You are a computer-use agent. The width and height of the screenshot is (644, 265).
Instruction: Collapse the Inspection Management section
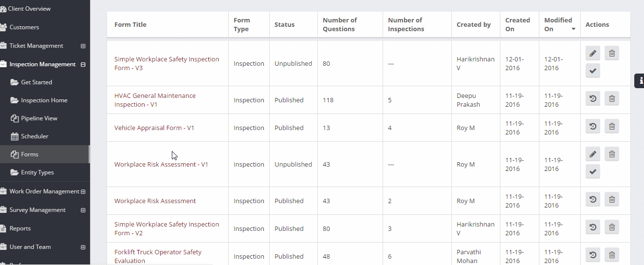(83, 64)
